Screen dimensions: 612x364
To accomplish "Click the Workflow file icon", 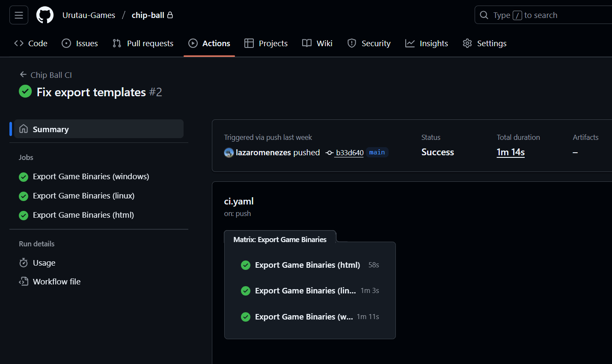I will click(x=24, y=281).
